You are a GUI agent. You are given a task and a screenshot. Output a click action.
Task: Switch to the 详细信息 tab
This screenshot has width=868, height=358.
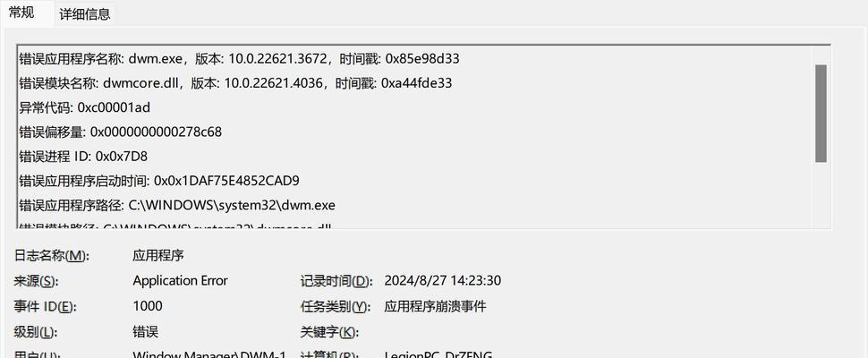85,13
